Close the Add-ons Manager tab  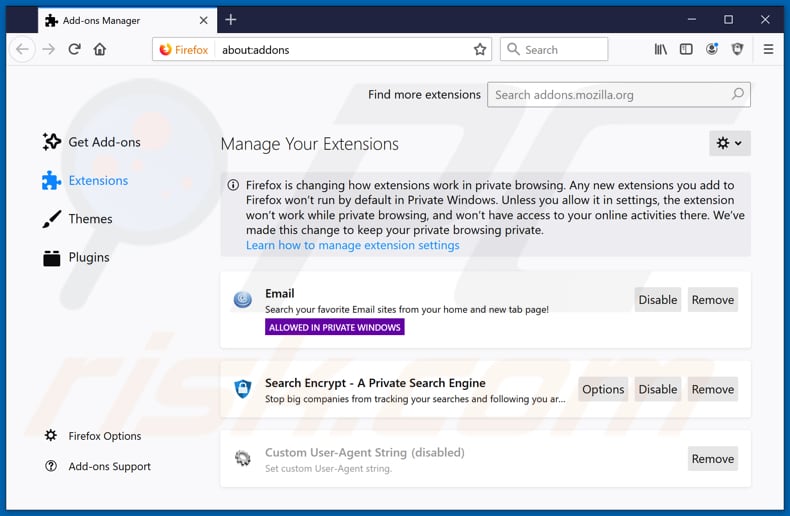click(204, 20)
